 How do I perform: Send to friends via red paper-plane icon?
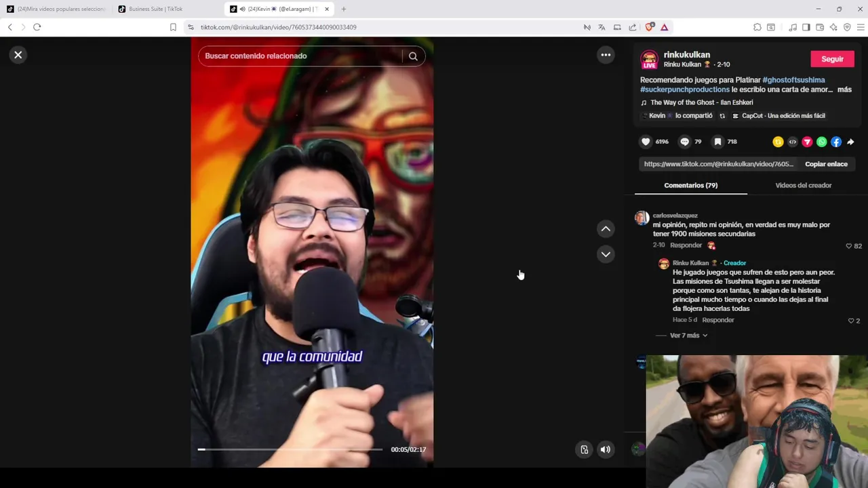(x=807, y=142)
